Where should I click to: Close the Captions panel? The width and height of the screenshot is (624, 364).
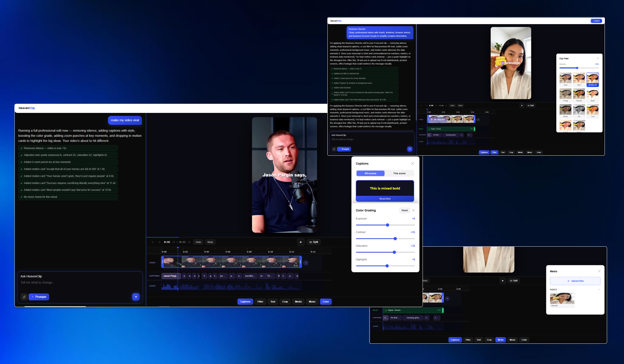point(413,163)
